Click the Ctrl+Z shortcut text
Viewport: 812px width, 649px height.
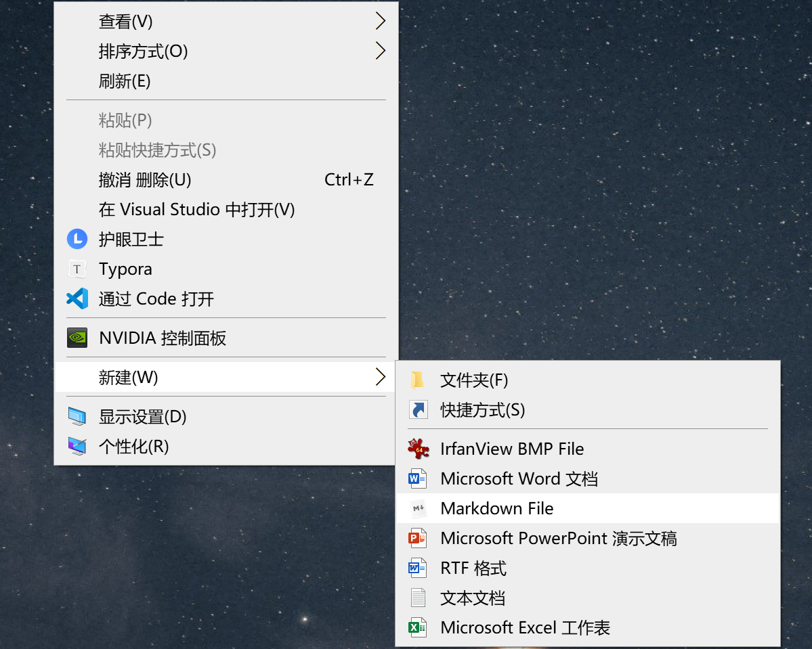(x=349, y=179)
